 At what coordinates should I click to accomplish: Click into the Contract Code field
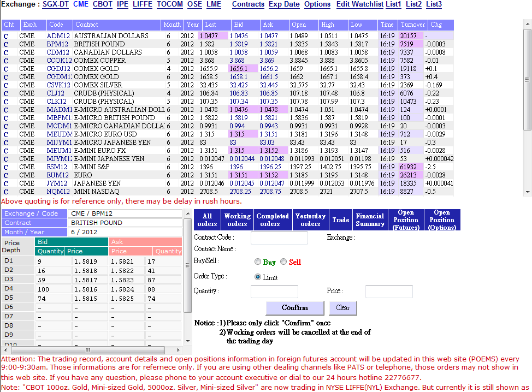click(x=279, y=238)
